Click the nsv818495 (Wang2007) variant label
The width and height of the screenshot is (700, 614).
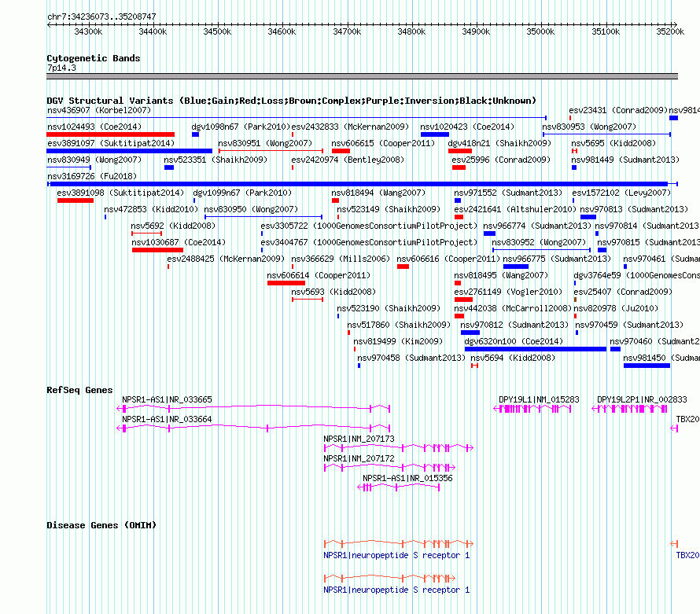tap(501, 275)
